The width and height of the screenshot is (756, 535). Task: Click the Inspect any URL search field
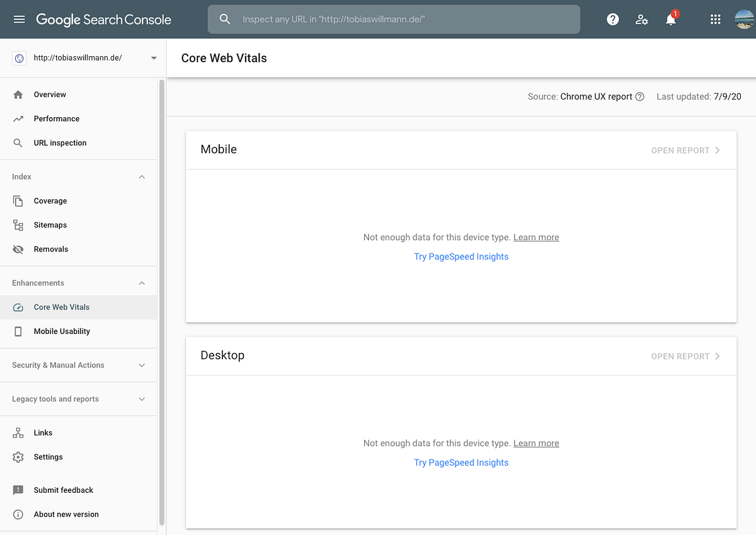point(394,20)
